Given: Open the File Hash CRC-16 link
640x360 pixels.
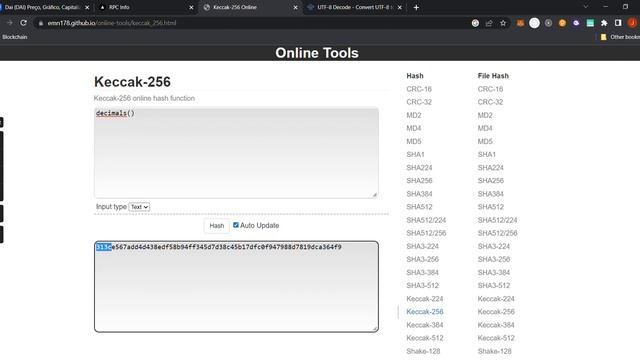Looking at the screenshot, I should click(490, 89).
